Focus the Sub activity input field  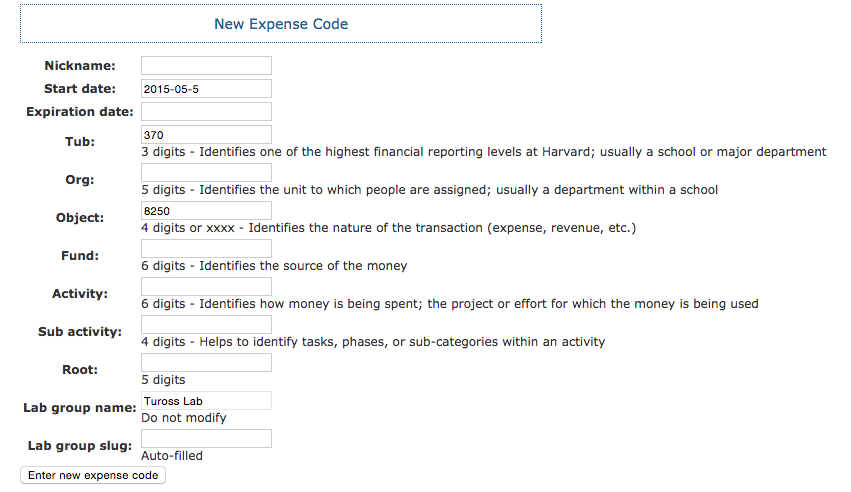pyautogui.click(x=206, y=325)
